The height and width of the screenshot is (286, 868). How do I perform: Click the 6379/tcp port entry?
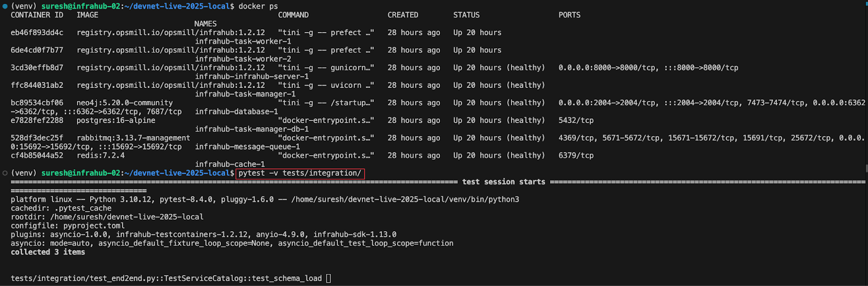[x=576, y=155]
